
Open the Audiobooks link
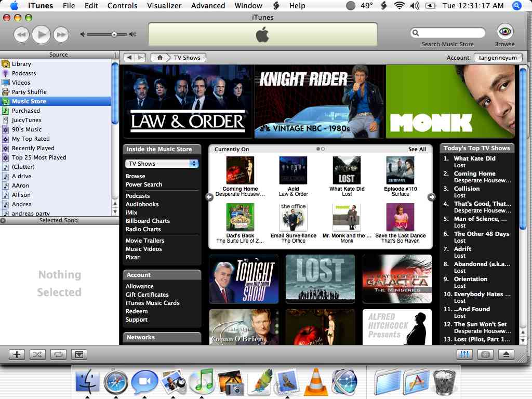pyautogui.click(x=142, y=204)
